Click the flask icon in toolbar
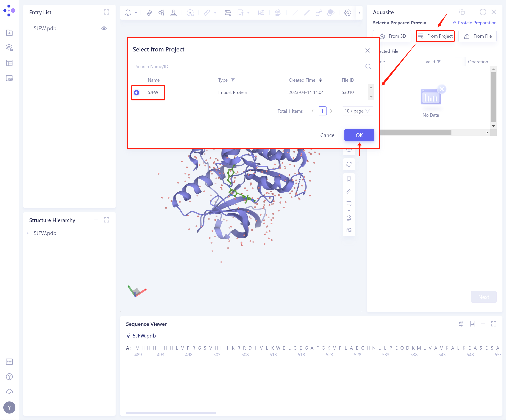 point(173,12)
